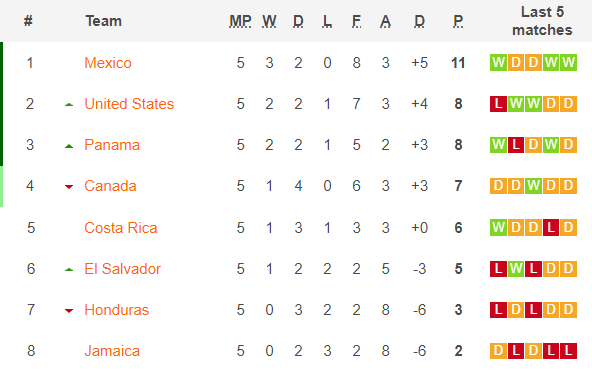Click the green up arrow beside Panama

click(x=69, y=146)
